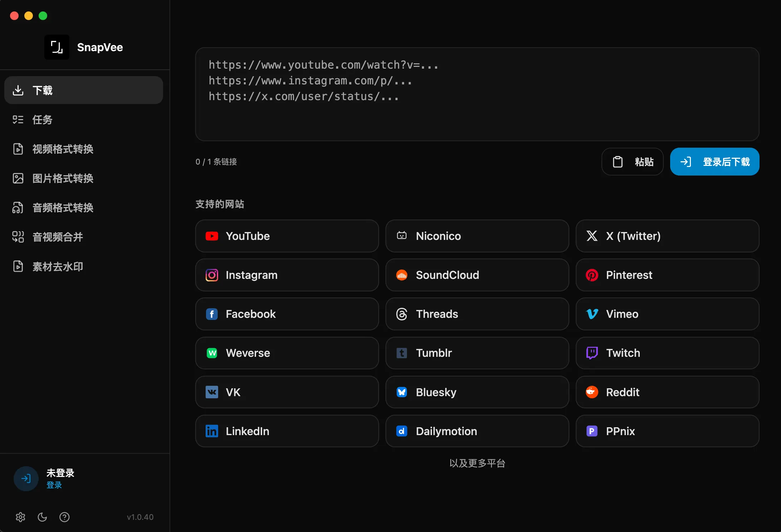This screenshot has width=781, height=532.
Task: Click the SnapVee logo icon
Action: [57, 47]
